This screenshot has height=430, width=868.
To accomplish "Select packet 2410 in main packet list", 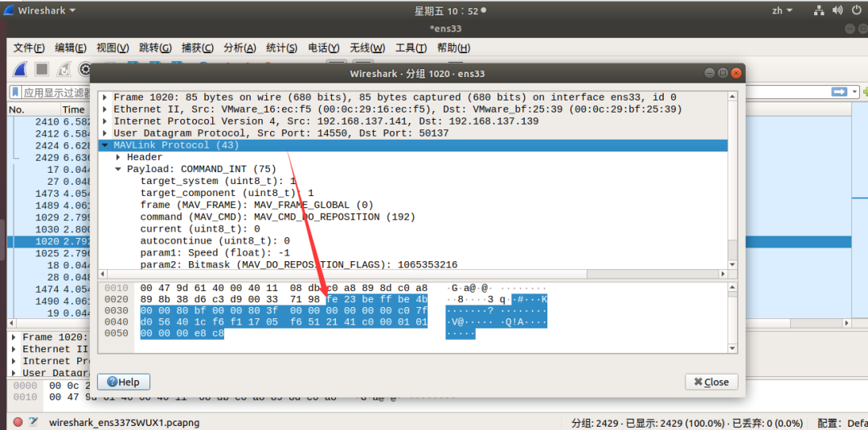I will 49,121.
